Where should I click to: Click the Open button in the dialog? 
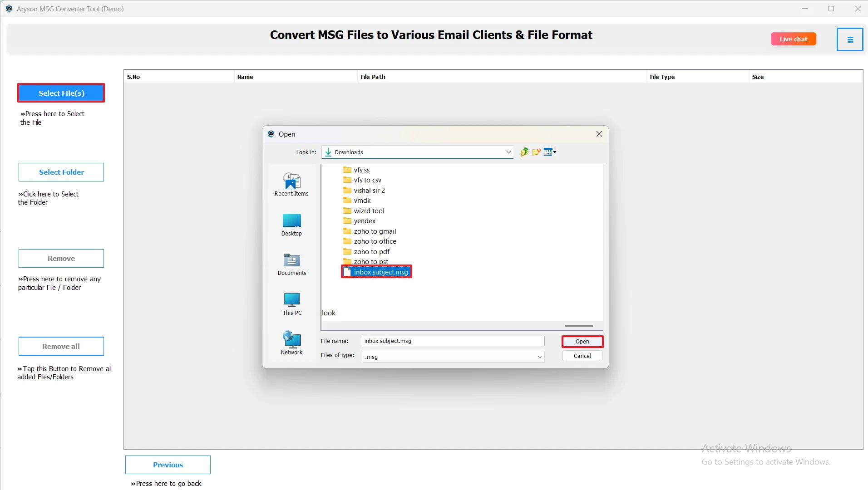point(582,342)
